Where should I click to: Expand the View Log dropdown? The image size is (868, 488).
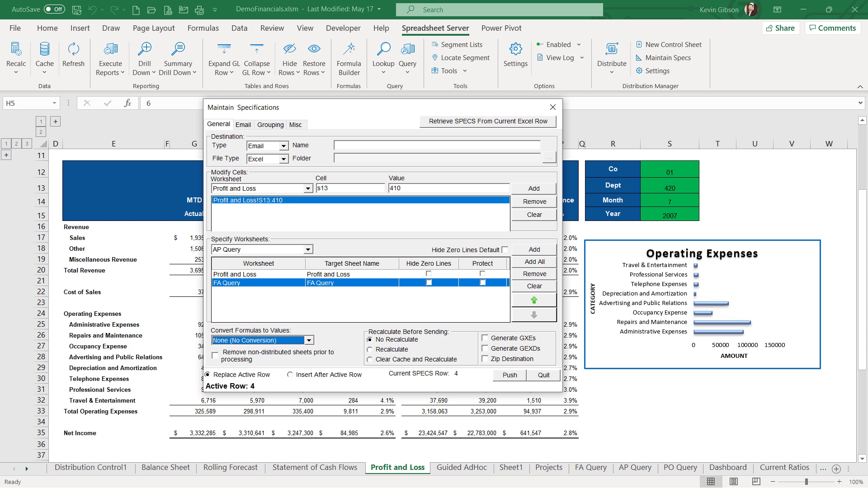tap(582, 58)
